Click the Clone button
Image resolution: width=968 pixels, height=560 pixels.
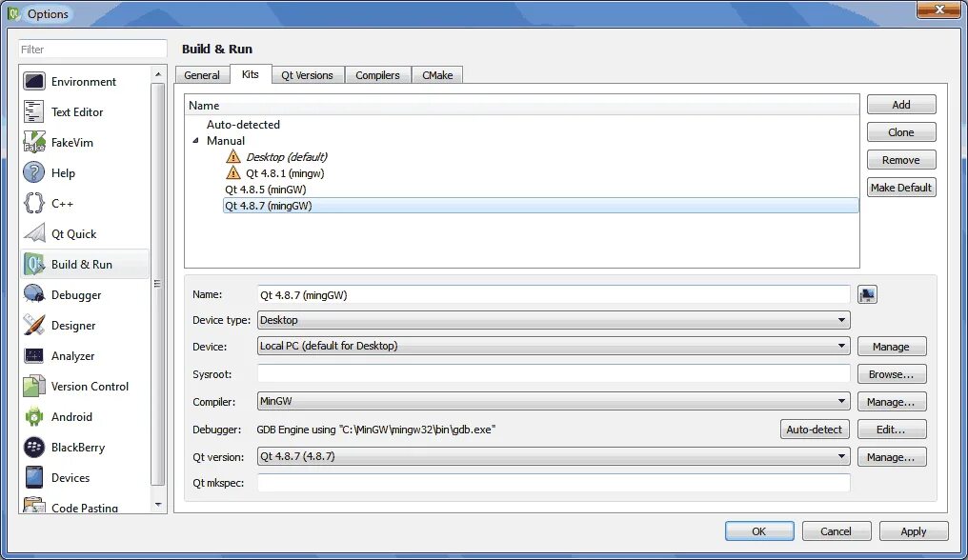pos(901,132)
